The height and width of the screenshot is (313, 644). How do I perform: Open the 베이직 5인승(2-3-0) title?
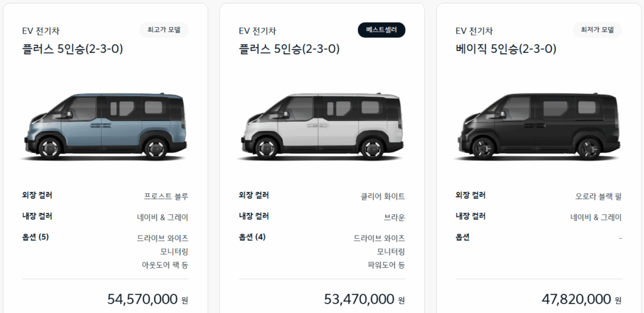pyautogui.click(x=506, y=48)
